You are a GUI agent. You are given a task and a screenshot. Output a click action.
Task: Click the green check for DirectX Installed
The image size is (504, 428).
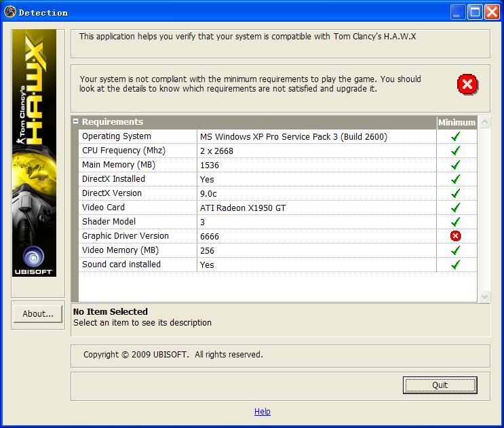click(455, 179)
